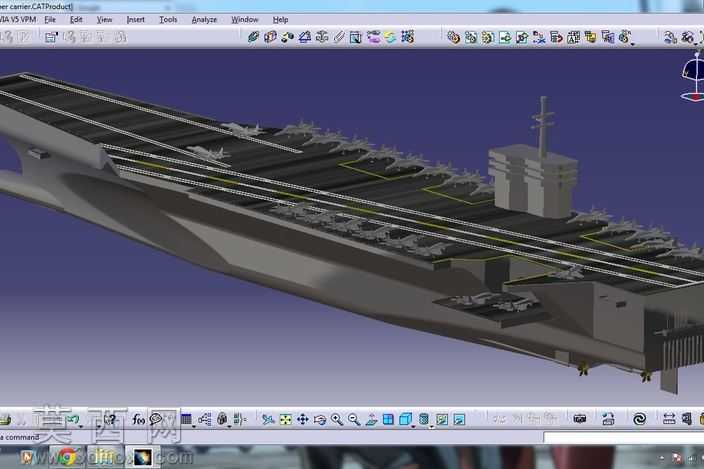Open the Tools menu

[x=168, y=20]
